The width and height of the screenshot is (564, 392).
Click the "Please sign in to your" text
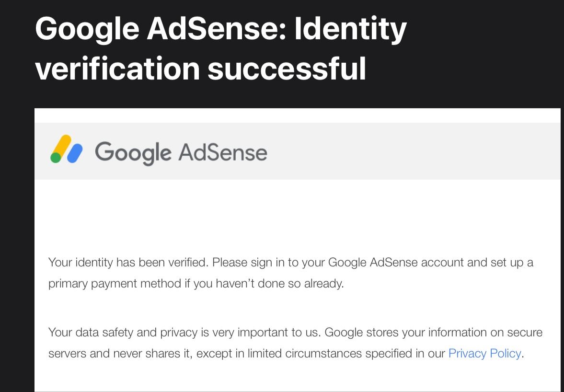269,263
